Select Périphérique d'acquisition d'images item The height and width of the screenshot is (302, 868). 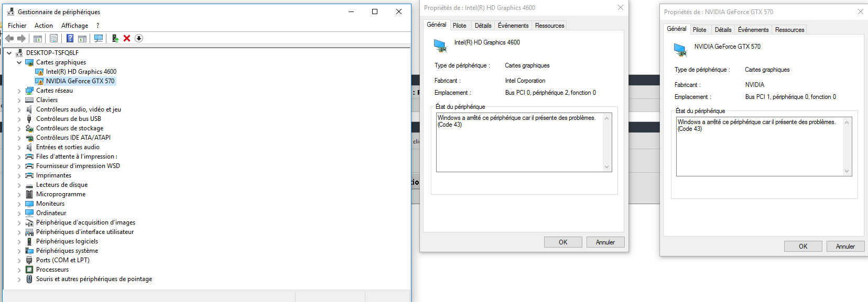click(85, 222)
